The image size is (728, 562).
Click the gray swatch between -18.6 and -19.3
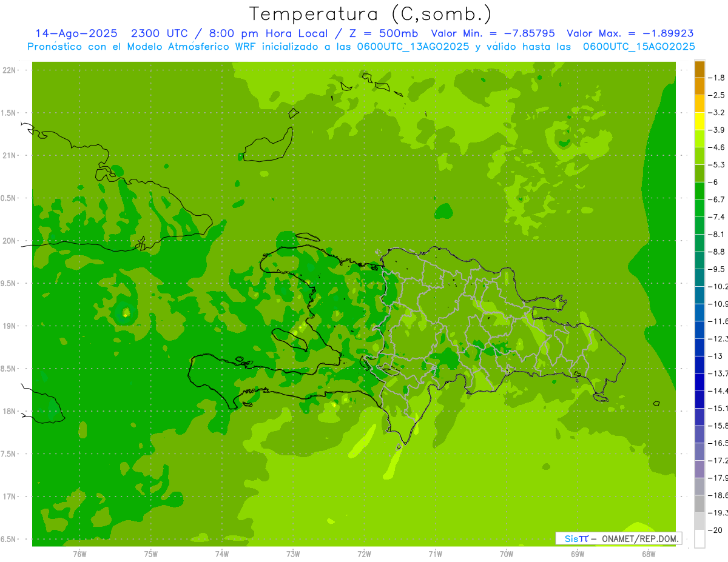(699, 504)
